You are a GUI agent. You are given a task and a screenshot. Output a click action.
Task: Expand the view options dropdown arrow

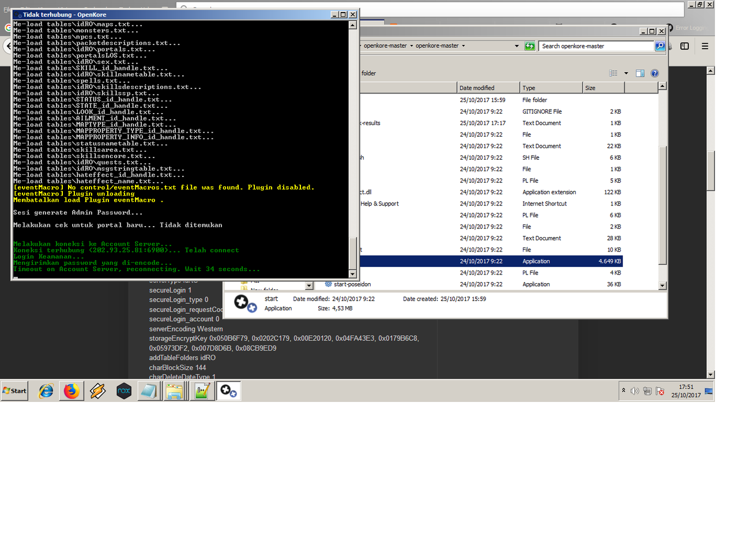[x=626, y=73]
